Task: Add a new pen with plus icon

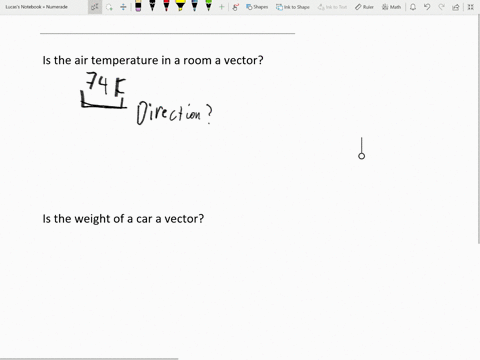Action: [221, 7]
